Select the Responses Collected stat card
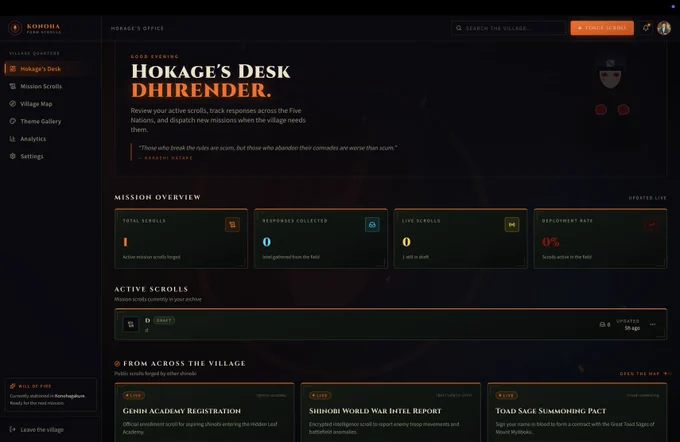The image size is (680, 442). point(321,239)
